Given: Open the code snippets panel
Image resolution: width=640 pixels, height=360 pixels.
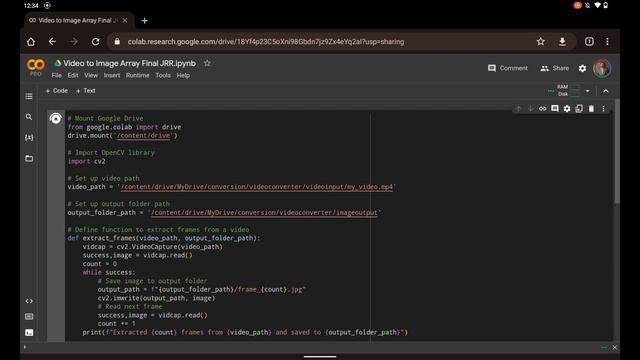Looking at the screenshot, I should [29, 301].
